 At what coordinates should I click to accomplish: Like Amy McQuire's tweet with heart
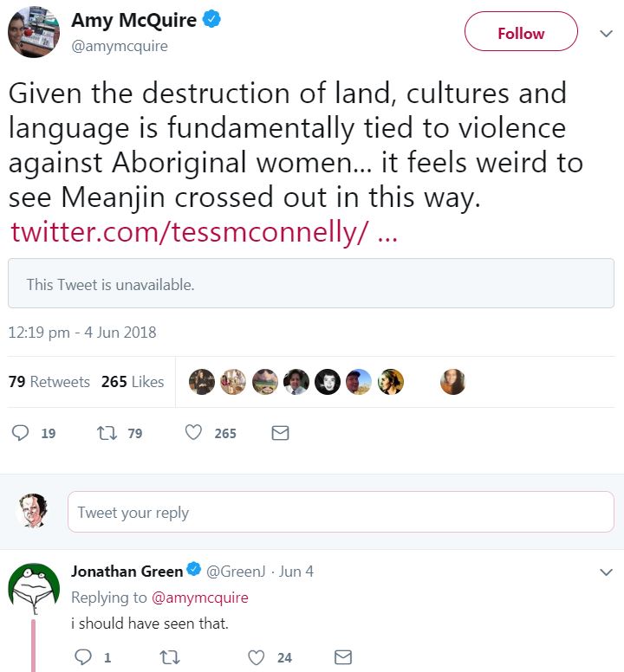194,433
